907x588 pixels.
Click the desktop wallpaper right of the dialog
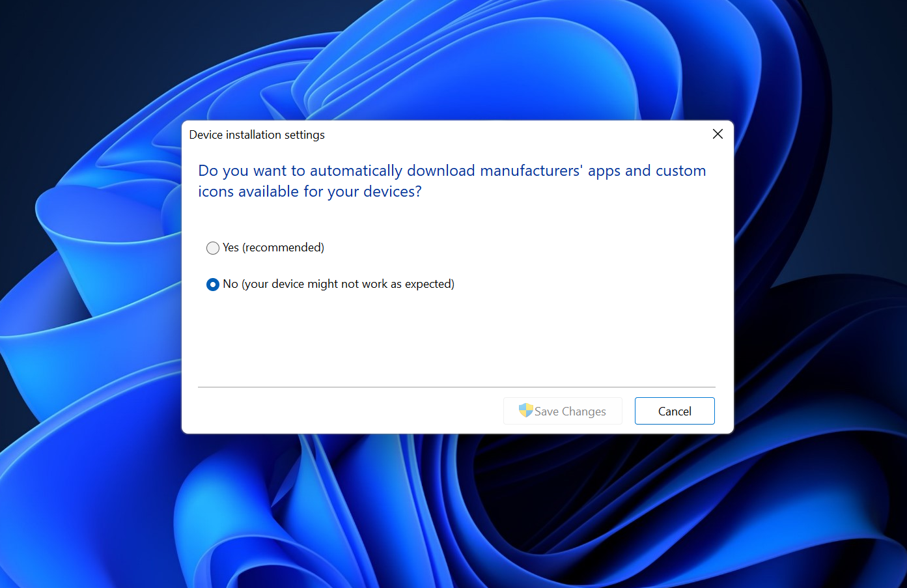(x=820, y=293)
